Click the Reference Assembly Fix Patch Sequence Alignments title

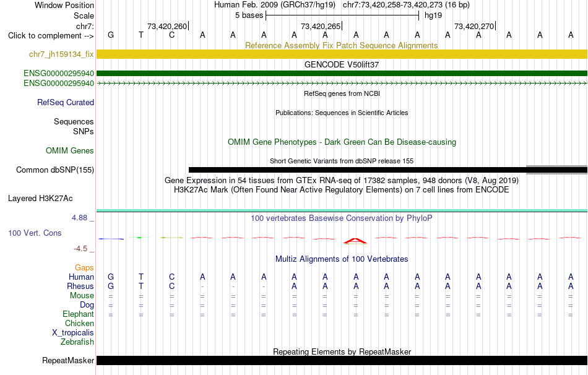pos(341,45)
